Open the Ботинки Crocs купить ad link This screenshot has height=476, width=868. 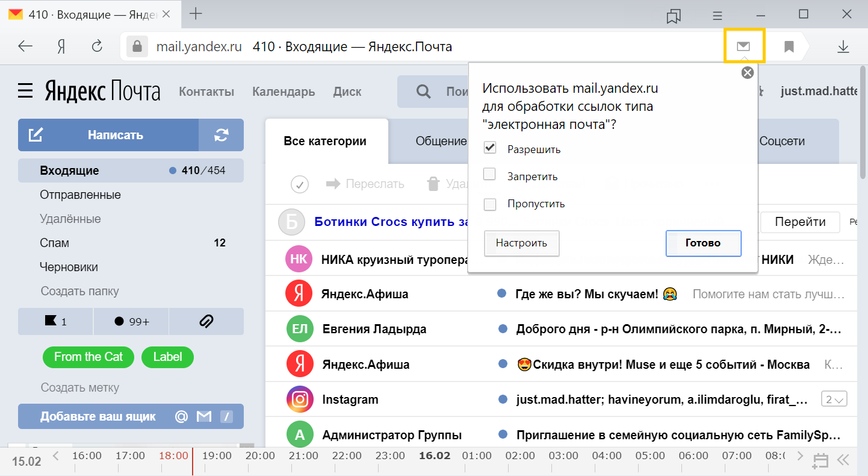point(391,222)
